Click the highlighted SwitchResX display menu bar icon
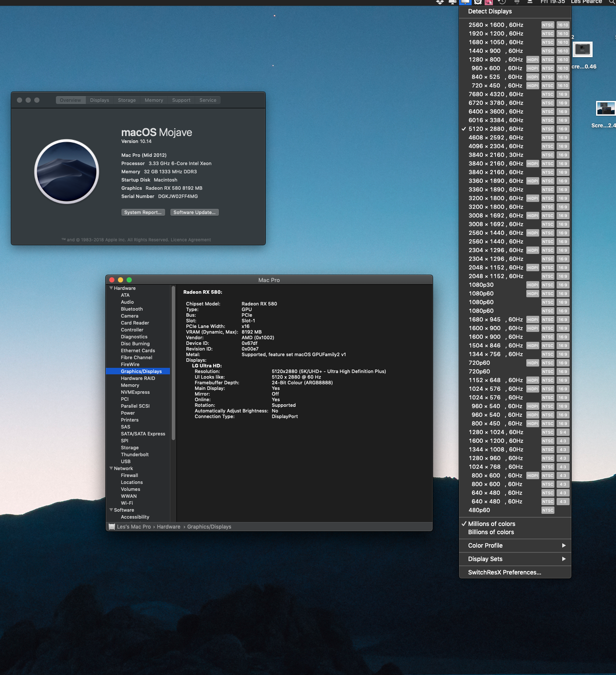Image resolution: width=616 pixels, height=675 pixels. click(x=465, y=2)
